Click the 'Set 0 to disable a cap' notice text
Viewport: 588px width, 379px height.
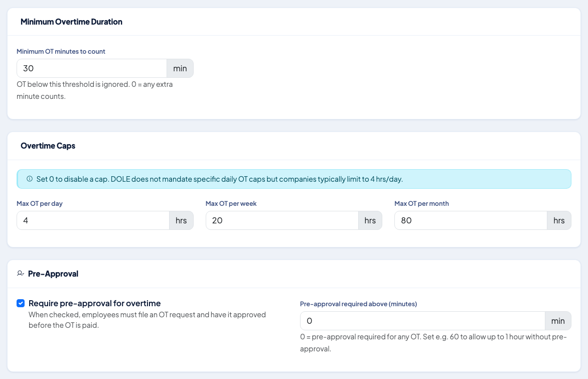tap(219, 179)
